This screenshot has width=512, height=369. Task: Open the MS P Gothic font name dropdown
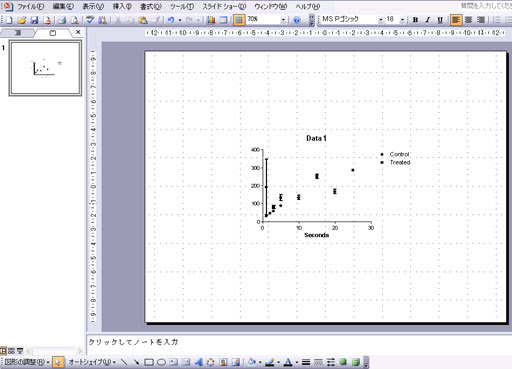click(x=381, y=20)
